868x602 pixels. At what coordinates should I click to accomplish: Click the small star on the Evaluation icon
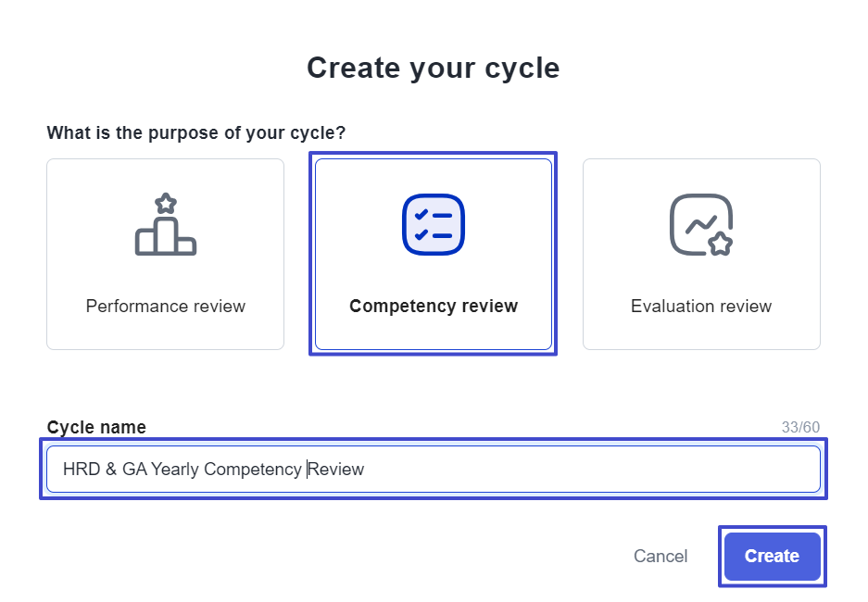pos(720,244)
